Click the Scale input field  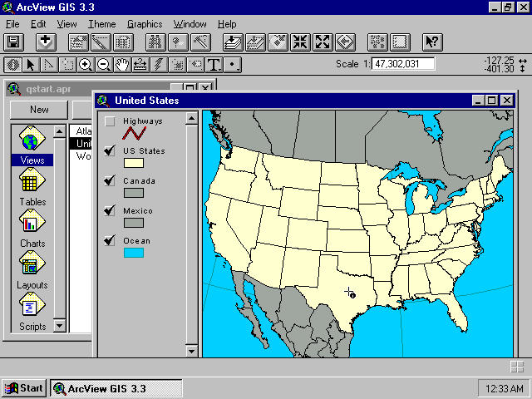tap(403, 64)
